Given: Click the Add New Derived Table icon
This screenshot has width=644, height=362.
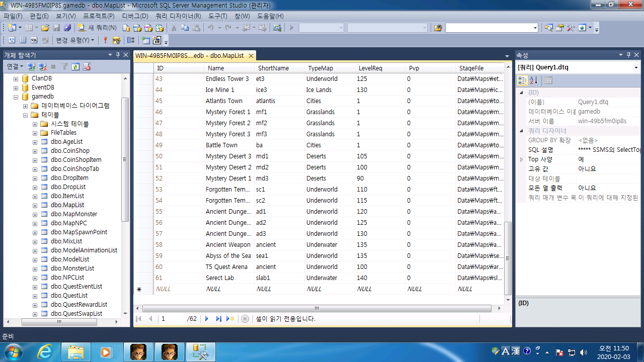Looking at the screenshot, I should (x=157, y=40).
